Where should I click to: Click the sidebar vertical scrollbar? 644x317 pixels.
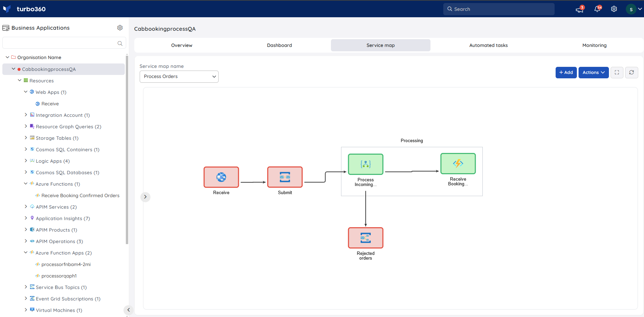[x=127, y=150]
